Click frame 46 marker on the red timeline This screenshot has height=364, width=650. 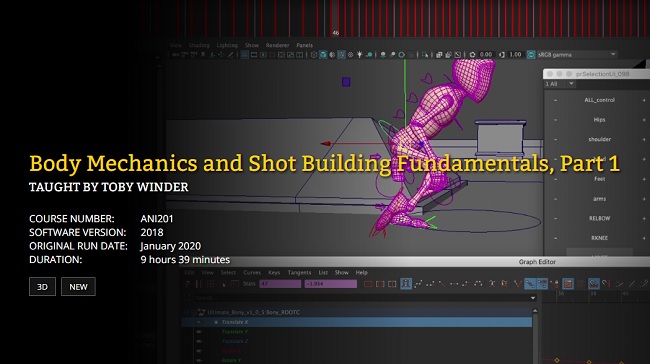click(x=335, y=32)
